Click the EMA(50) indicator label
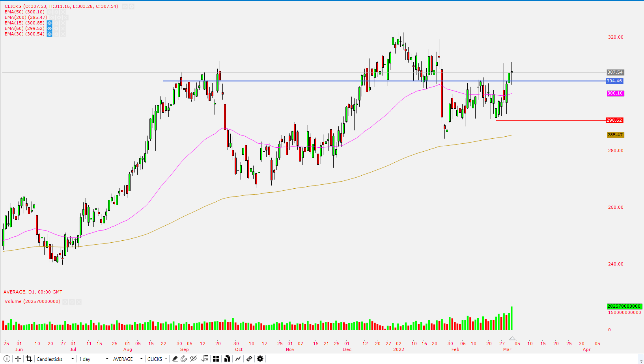This screenshot has height=364, width=644. (24, 12)
